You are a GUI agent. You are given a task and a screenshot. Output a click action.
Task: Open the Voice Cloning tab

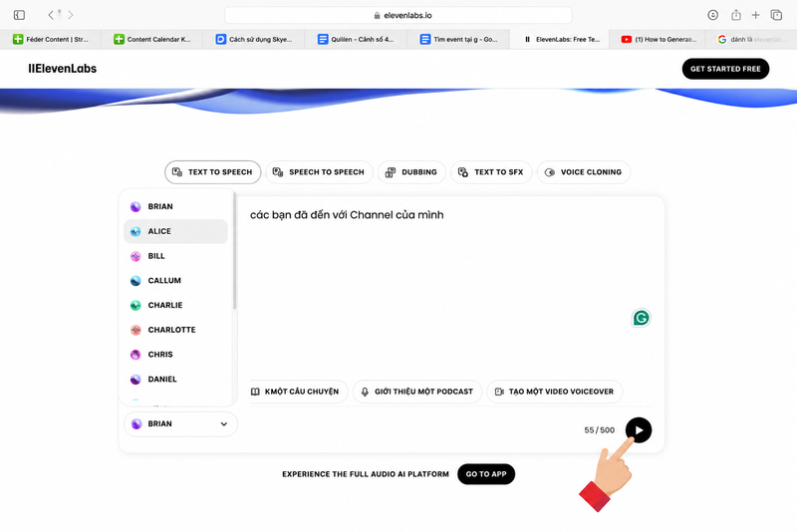tap(584, 172)
